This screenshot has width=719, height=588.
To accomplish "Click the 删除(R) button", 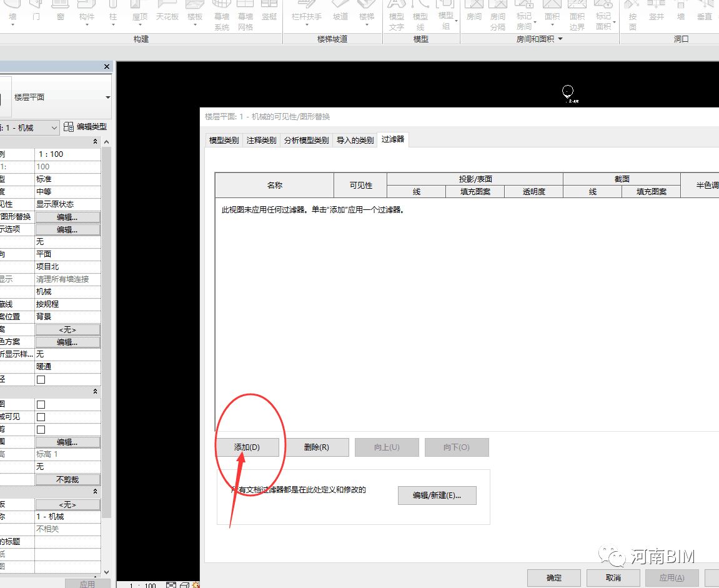I will (x=317, y=447).
